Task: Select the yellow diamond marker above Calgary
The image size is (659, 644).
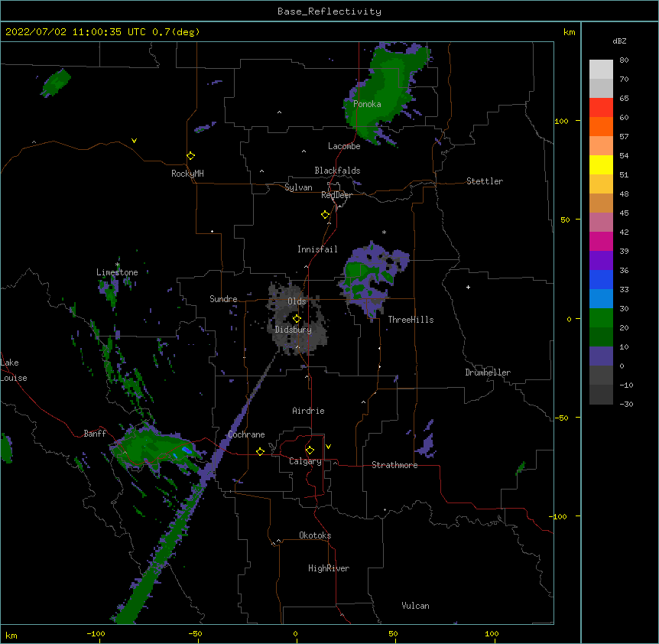Action: 310,450
